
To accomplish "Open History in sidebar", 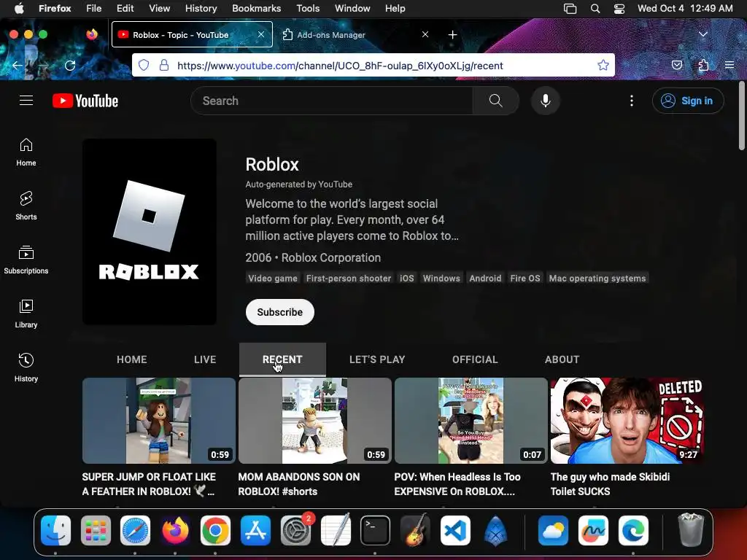I will coord(26,367).
